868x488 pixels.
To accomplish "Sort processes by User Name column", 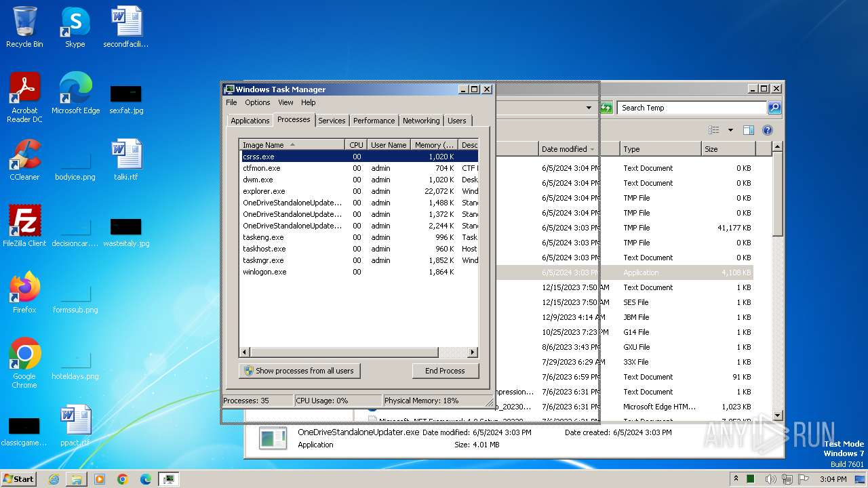I will [x=389, y=144].
